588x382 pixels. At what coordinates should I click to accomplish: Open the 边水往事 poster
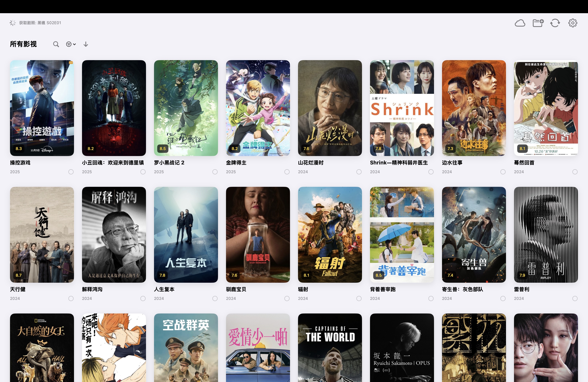[474, 108]
